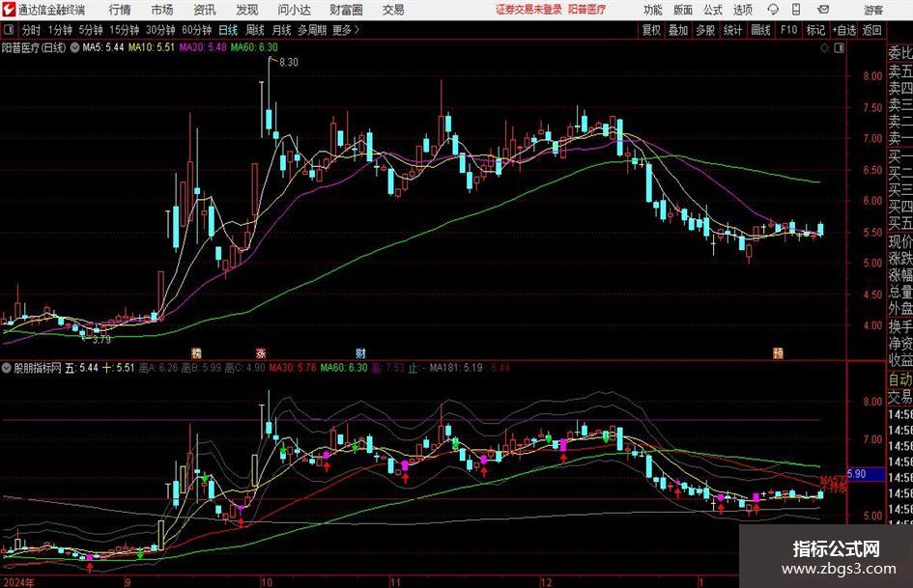Click the MA5: 5.44 label
Screen dimensions: 913x588
103,47
